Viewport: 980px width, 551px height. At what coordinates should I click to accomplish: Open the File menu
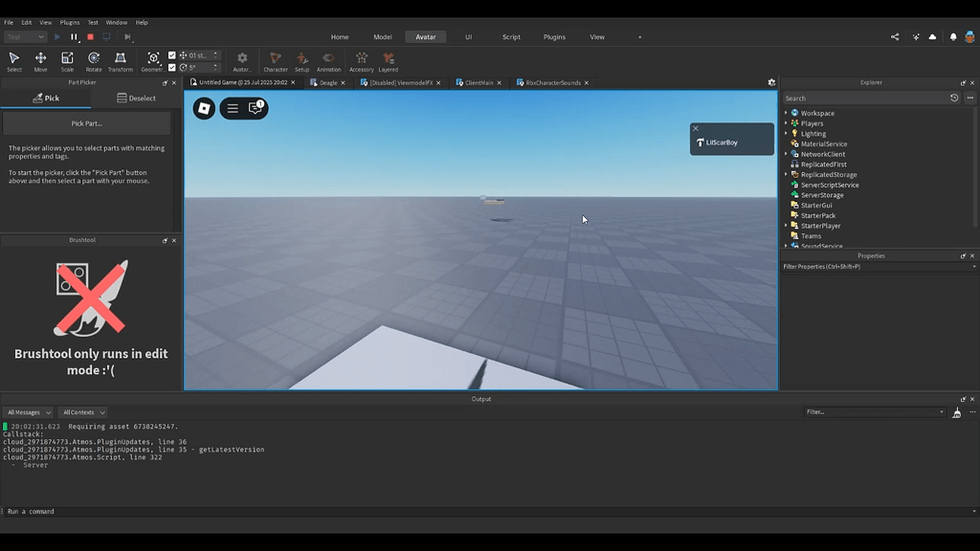9,23
